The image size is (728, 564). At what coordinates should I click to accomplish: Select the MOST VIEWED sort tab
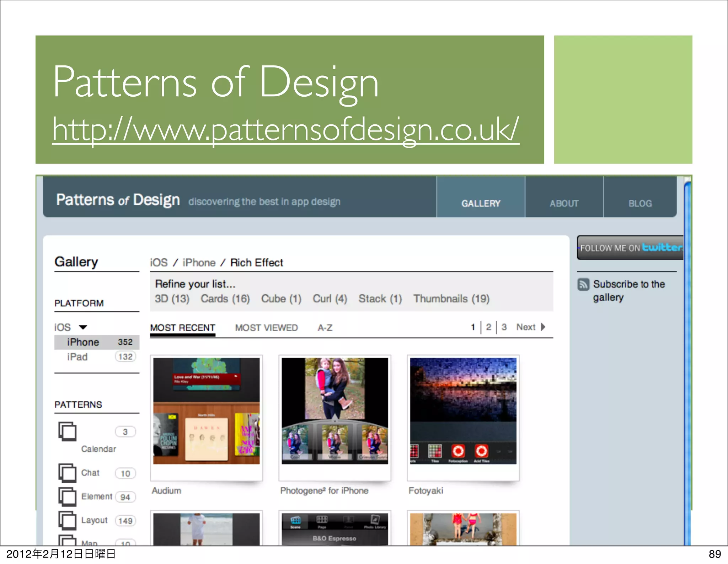266,328
